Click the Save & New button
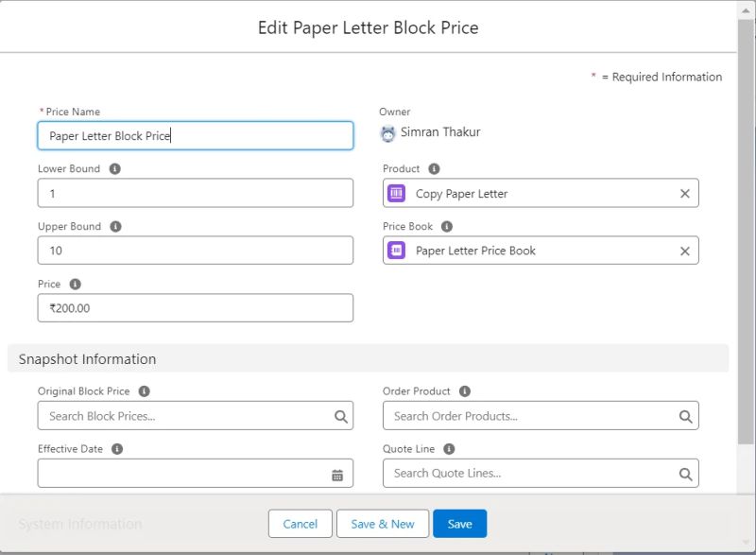The image size is (756, 555). point(382,523)
